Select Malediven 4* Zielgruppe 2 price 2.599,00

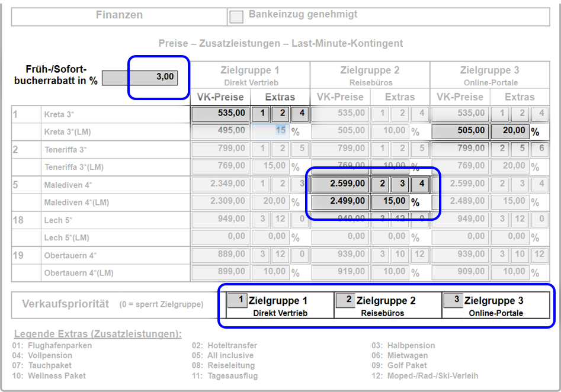point(341,184)
